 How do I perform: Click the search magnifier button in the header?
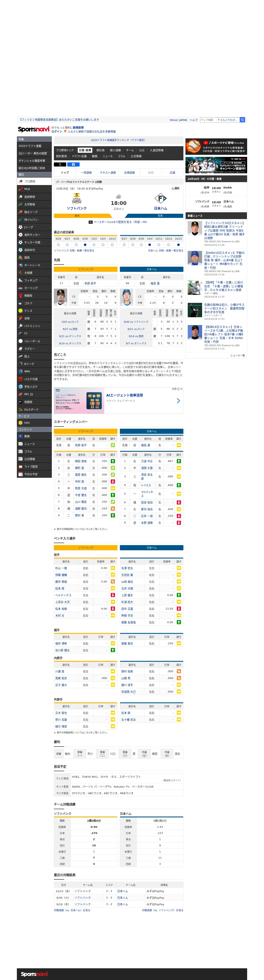click(x=242, y=120)
